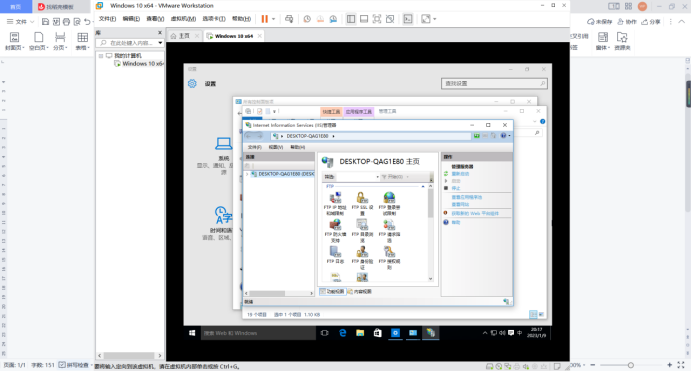Click Get New Web Platform Components link
The height and width of the screenshot is (371, 692).
(x=475, y=214)
